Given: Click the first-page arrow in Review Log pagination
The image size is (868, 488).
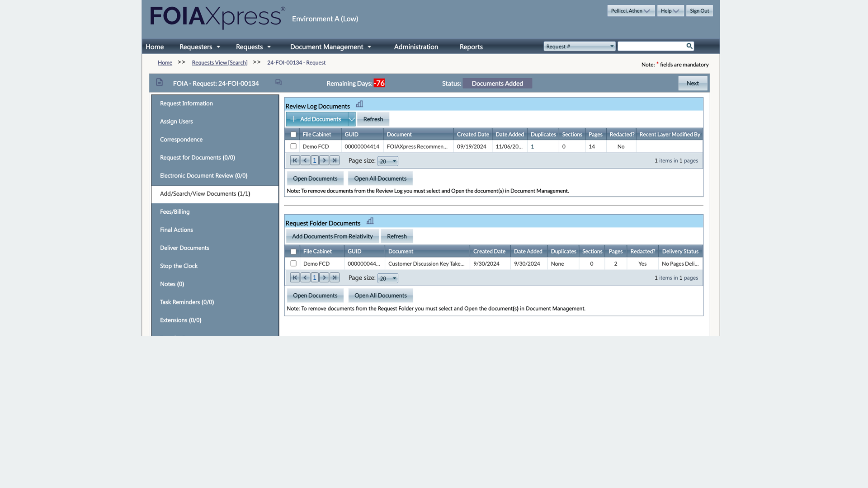Looking at the screenshot, I should (295, 160).
